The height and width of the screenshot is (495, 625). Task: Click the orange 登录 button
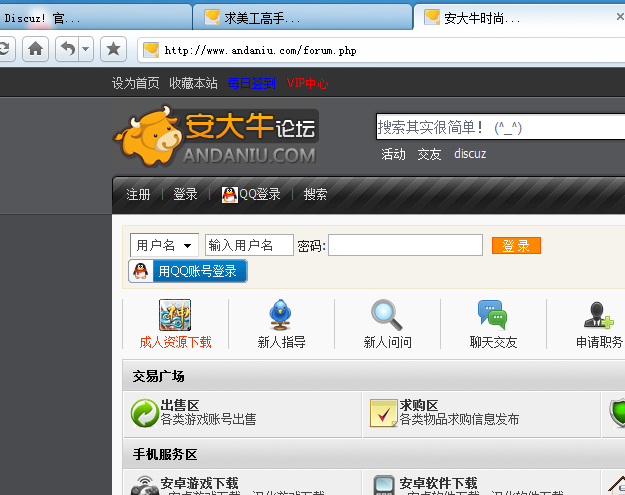click(x=516, y=246)
